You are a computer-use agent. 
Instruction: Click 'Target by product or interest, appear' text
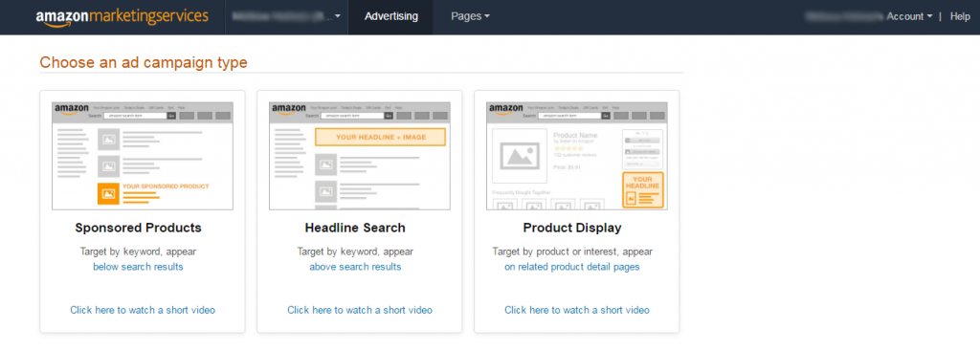pos(572,252)
